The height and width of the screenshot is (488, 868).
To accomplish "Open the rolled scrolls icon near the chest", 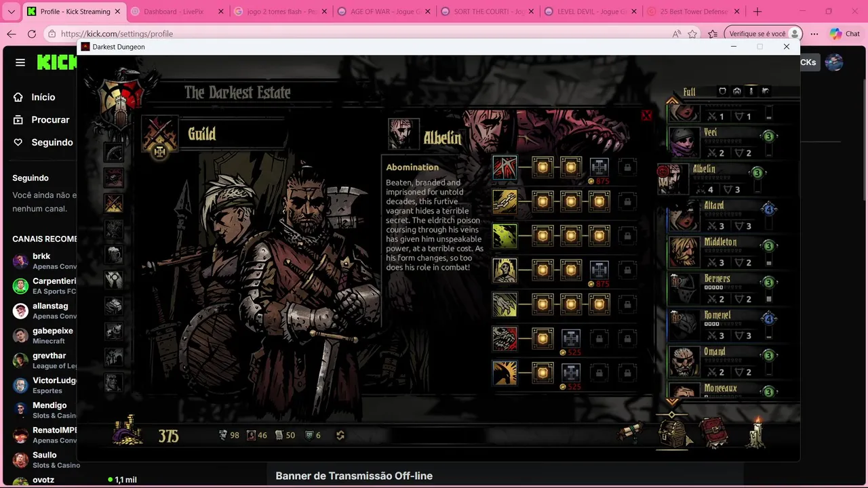I will click(x=630, y=433).
